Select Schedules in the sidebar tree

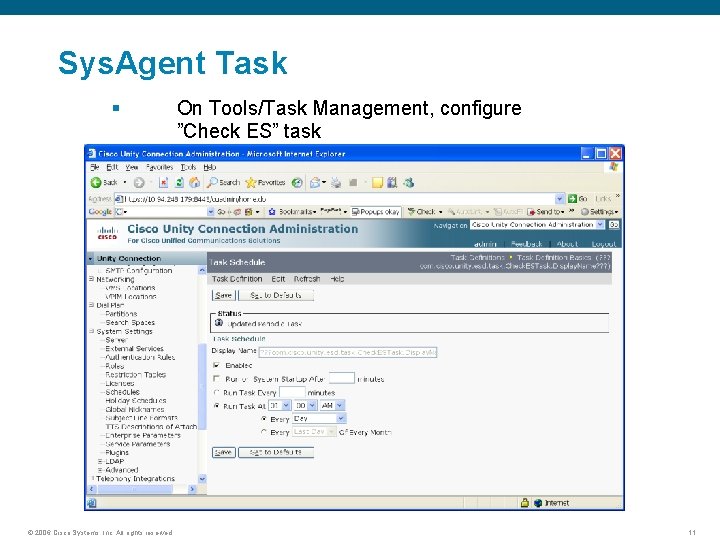pyautogui.click(x=122, y=392)
